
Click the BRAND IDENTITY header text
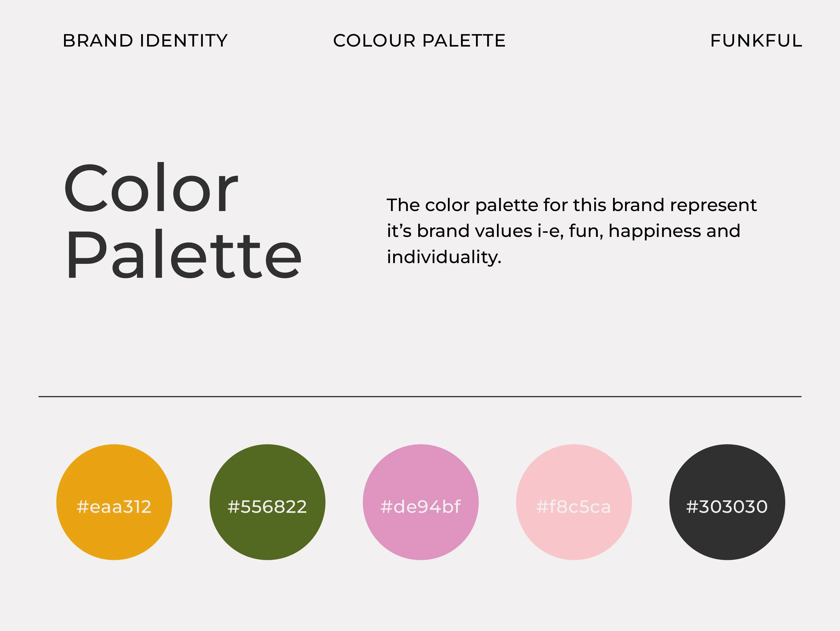pyautogui.click(x=145, y=41)
